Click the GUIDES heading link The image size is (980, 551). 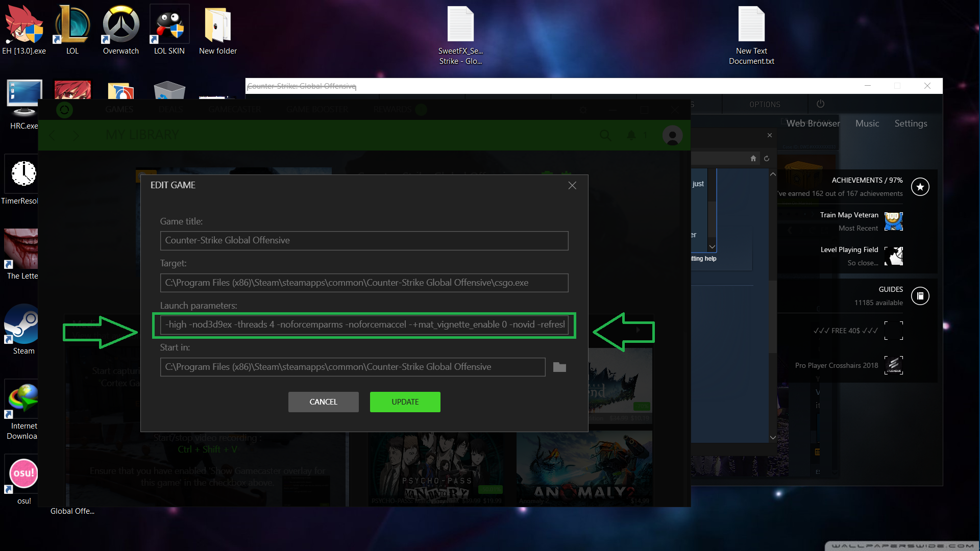[891, 289]
